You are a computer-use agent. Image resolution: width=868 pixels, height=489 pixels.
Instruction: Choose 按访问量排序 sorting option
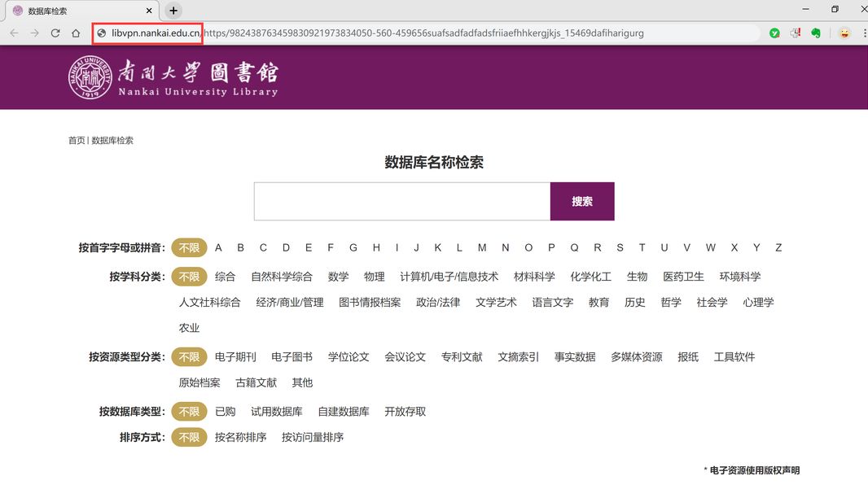(313, 437)
